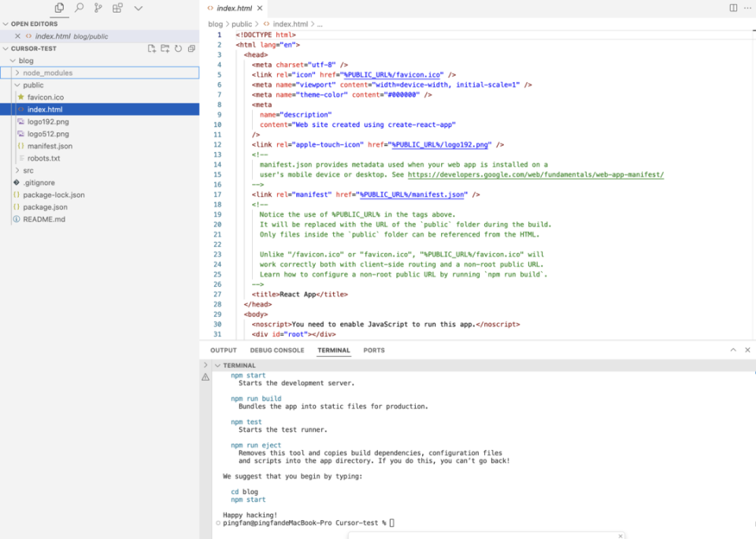Viewport: 756px width, 539px height.
Task: Split the editor to the right
Action: tap(733, 8)
